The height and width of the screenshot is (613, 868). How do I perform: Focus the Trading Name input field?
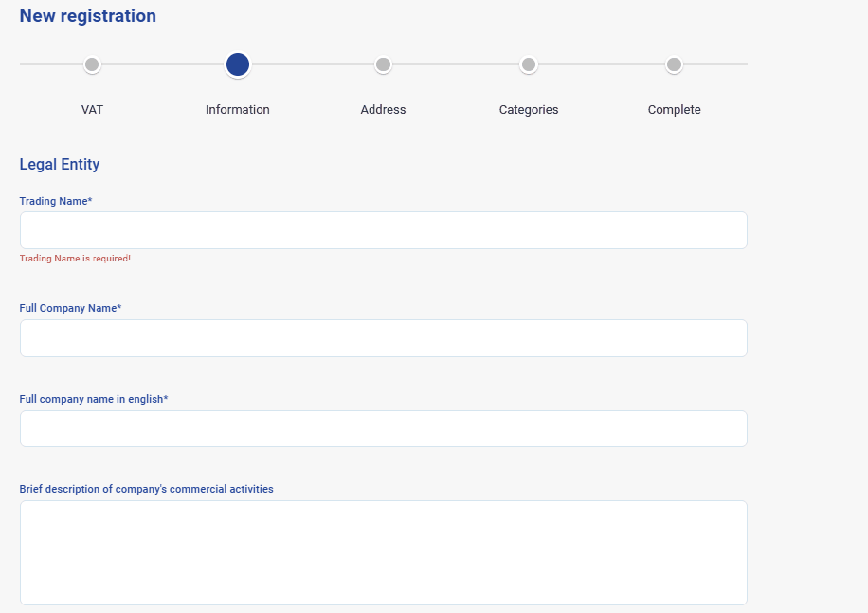click(x=383, y=230)
